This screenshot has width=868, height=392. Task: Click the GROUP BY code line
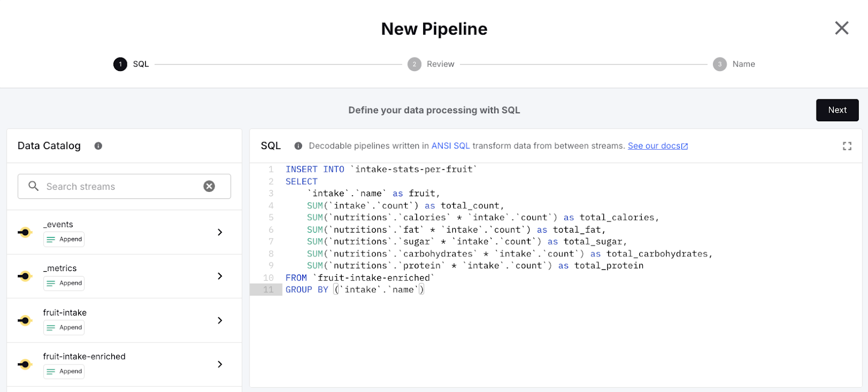point(355,290)
